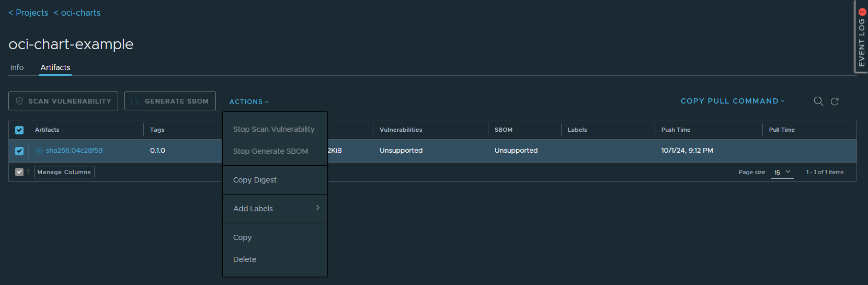Uncheck the sha256:04c28f59 row checkbox
This screenshot has width=868, height=285.
19,151
